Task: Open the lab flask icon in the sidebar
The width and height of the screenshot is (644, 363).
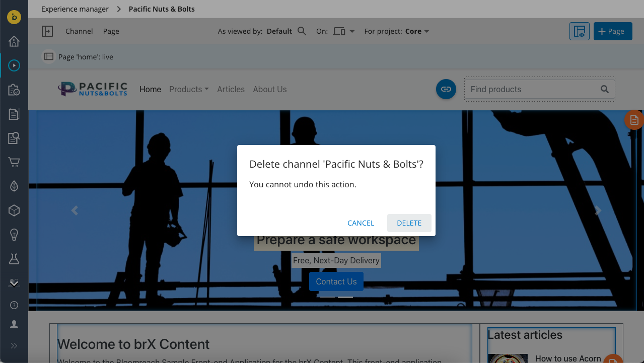Action: [x=14, y=259]
